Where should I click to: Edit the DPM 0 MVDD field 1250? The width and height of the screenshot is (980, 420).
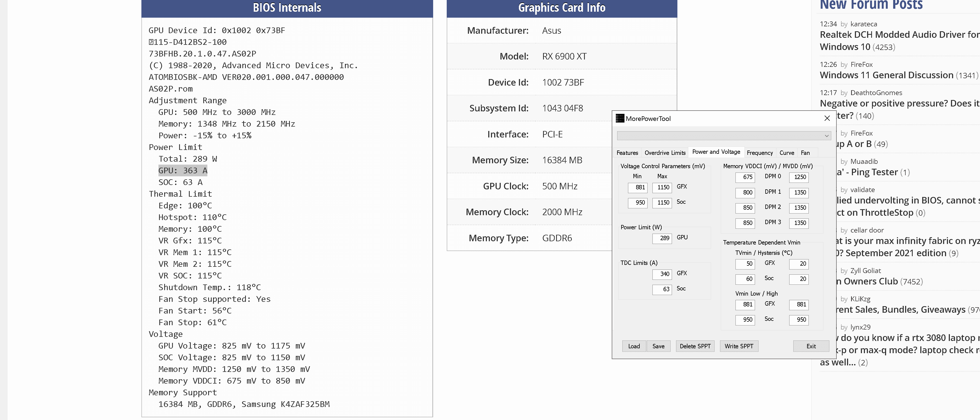[x=798, y=177]
